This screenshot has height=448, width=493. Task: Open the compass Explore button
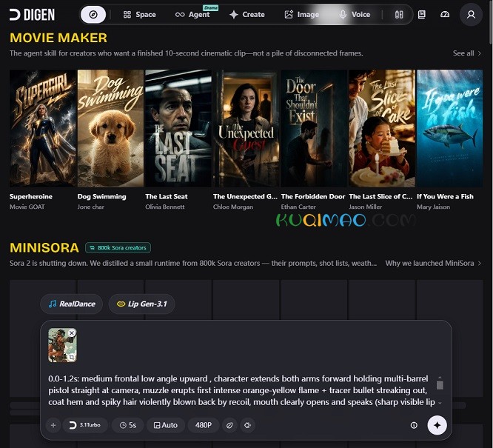tap(93, 15)
